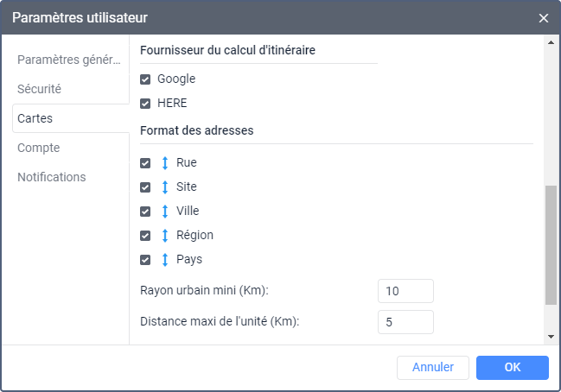This screenshot has height=392, width=561.
Task: Click the reorder arrow icon beside Ville
Action: coord(165,212)
